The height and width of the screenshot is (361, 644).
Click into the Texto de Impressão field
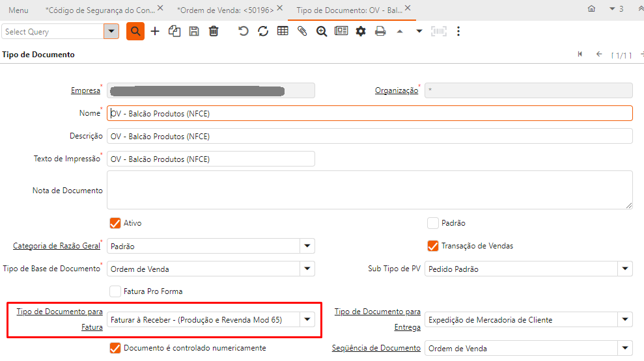(211, 159)
